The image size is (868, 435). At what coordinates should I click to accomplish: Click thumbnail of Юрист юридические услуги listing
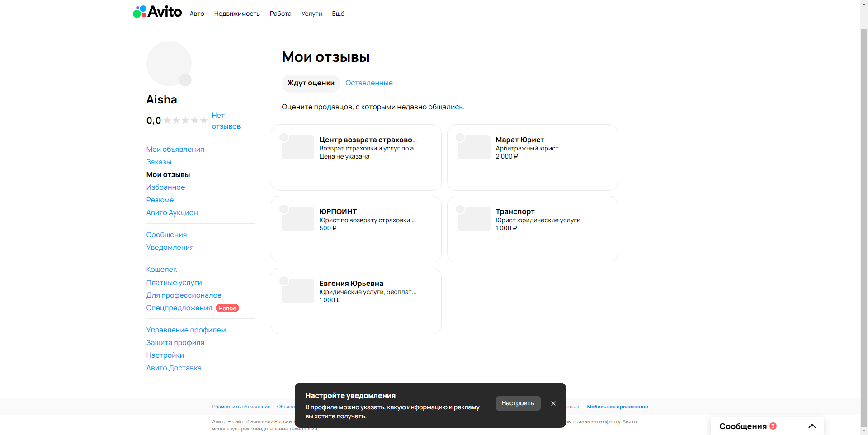click(x=474, y=219)
